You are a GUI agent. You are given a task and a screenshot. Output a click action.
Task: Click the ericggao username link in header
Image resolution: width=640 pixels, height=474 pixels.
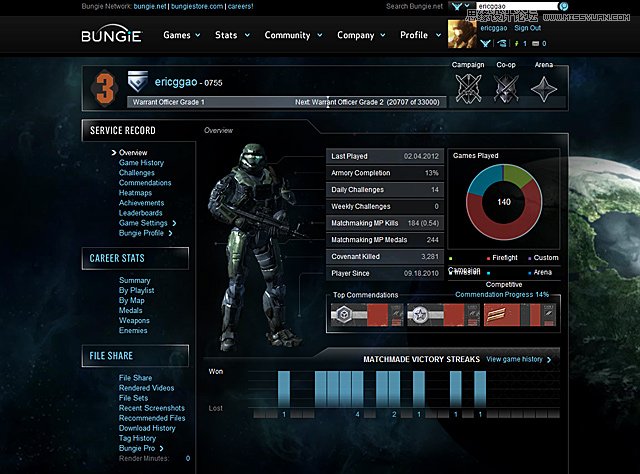pos(493,28)
